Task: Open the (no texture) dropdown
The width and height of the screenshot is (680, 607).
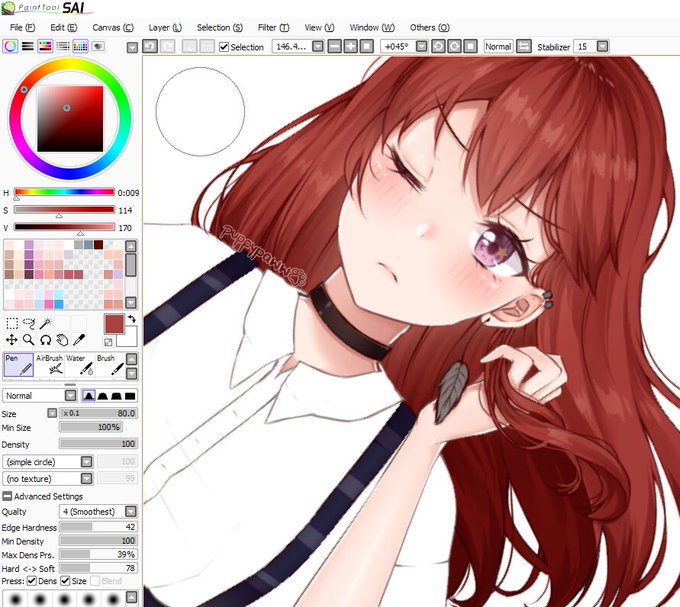Action: click(x=87, y=479)
